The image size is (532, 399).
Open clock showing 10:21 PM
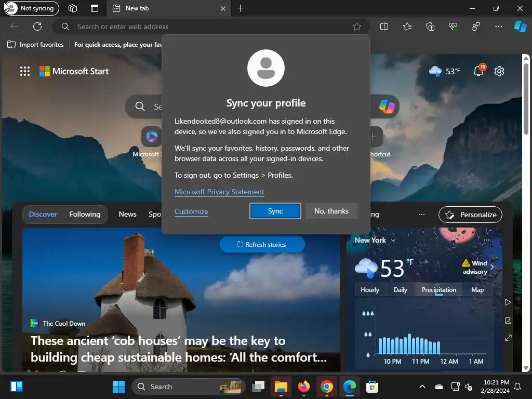pos(495,387)
